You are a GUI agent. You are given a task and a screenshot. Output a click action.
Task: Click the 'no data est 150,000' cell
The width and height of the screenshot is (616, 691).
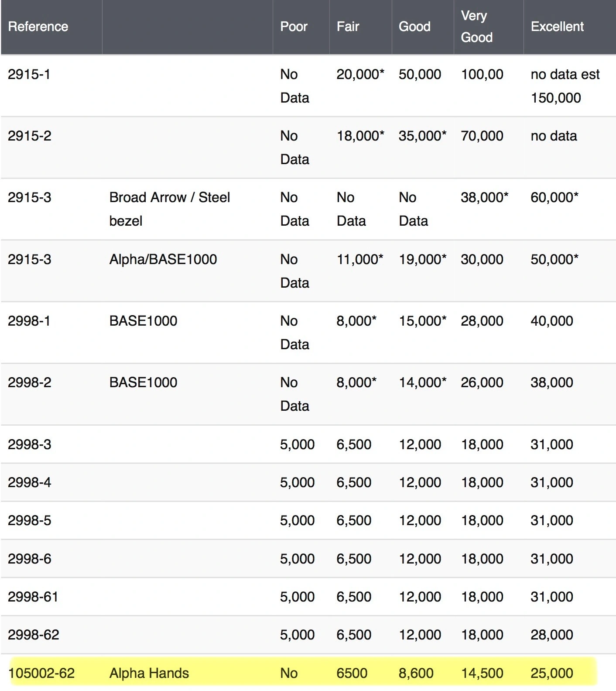565,86
